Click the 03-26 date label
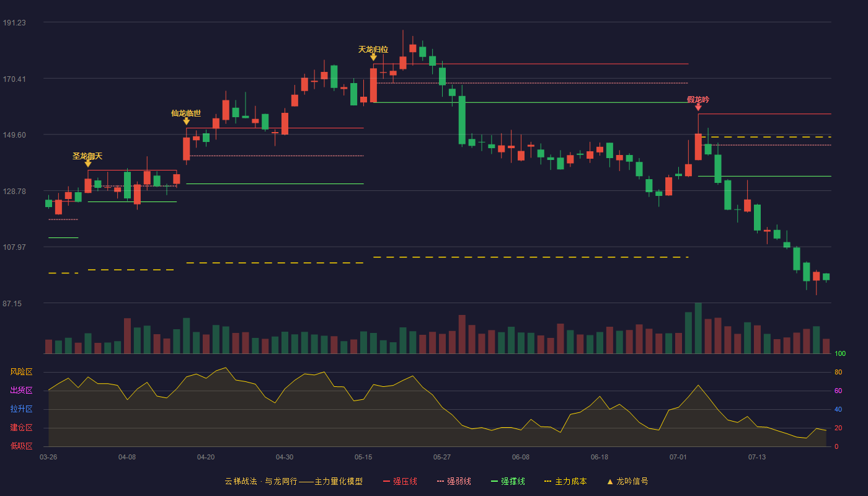This screenshot has height=496, width=868. pyautogui.click(x=48, y=457)
